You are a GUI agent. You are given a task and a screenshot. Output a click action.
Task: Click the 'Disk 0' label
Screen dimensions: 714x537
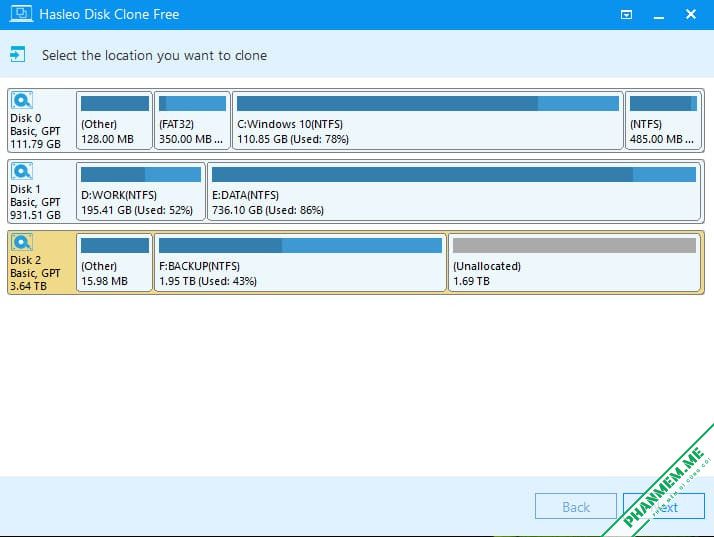point(26,118)
